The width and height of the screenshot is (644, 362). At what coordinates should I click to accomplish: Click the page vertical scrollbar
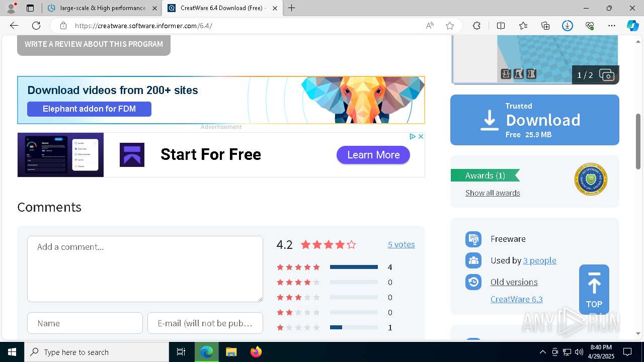point(638,141)
